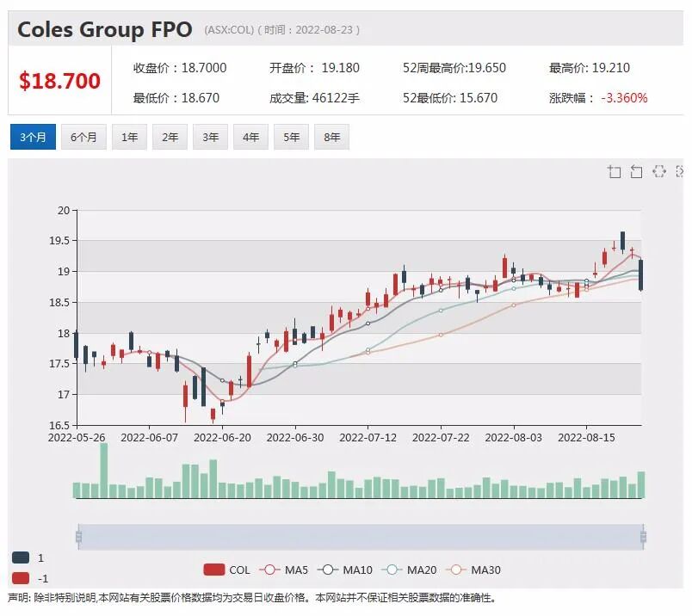The image size is (692, 616).
Task: Click x-axis label 2022-07-12
Action: (x=368, y=437)
